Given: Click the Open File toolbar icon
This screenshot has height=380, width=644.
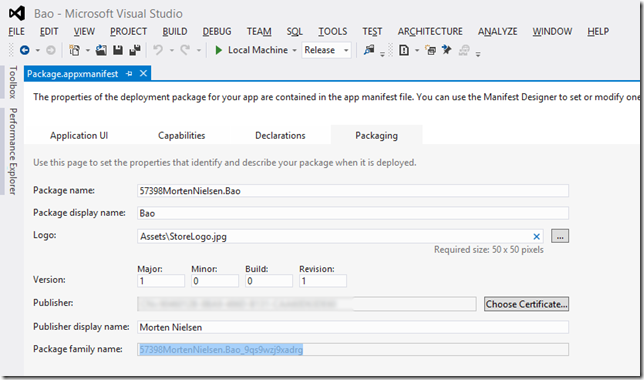Looking at the screenshot, I should pos(101,50).
